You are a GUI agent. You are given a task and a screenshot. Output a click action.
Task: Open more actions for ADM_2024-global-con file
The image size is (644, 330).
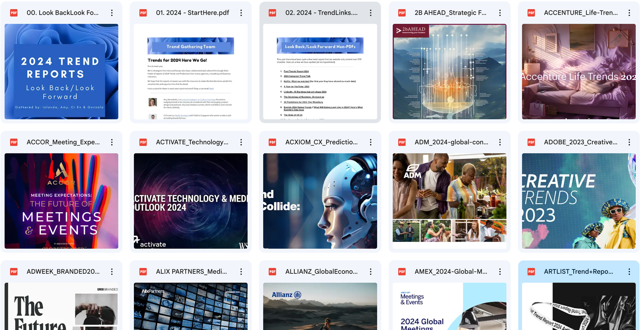pos(500,142)
